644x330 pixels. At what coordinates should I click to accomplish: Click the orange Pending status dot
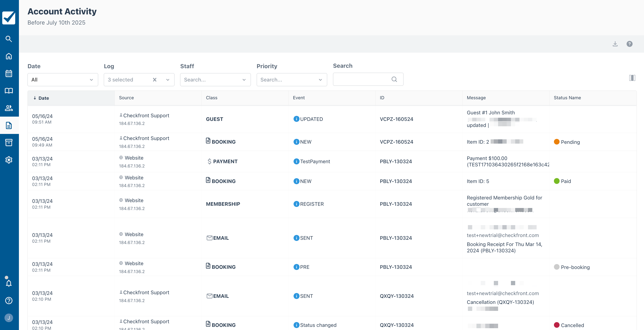coord(556,142)
